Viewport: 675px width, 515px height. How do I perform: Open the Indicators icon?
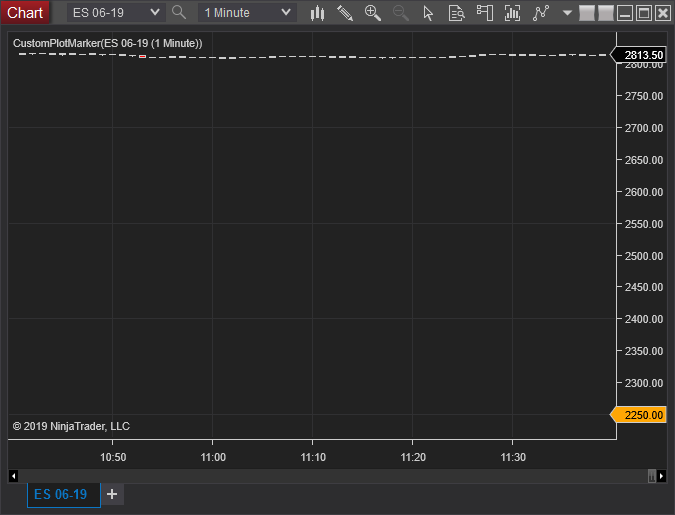click(x=512, y=13)
